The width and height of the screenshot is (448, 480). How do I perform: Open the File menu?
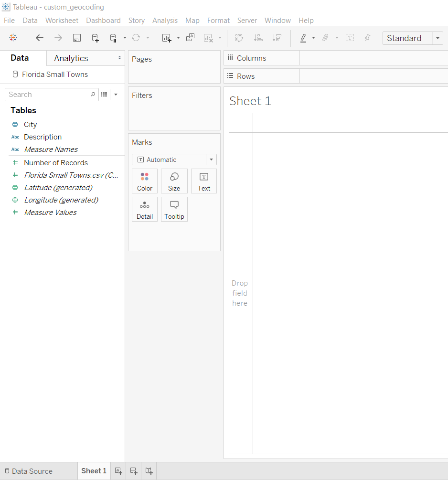tap(9, 20)
